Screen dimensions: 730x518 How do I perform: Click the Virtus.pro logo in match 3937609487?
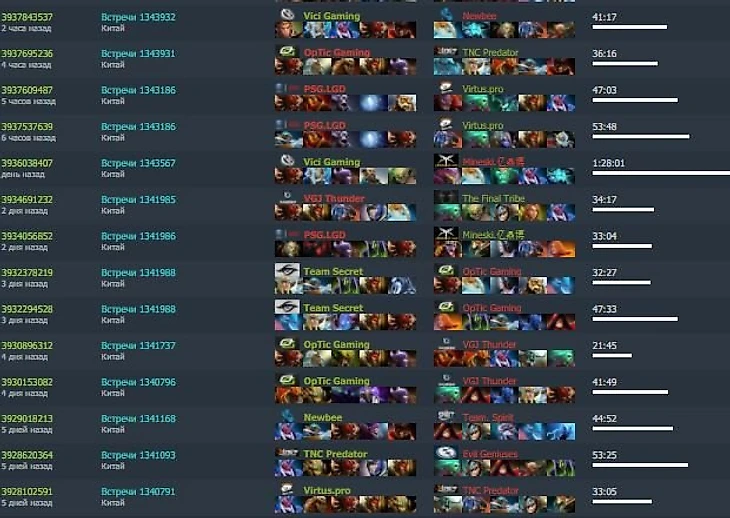point(446,87)
